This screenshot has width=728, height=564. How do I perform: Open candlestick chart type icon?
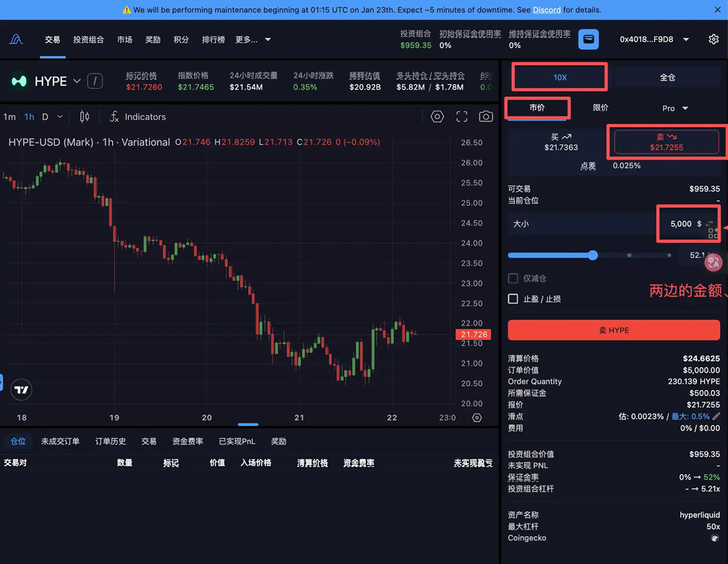pos(84,117)
